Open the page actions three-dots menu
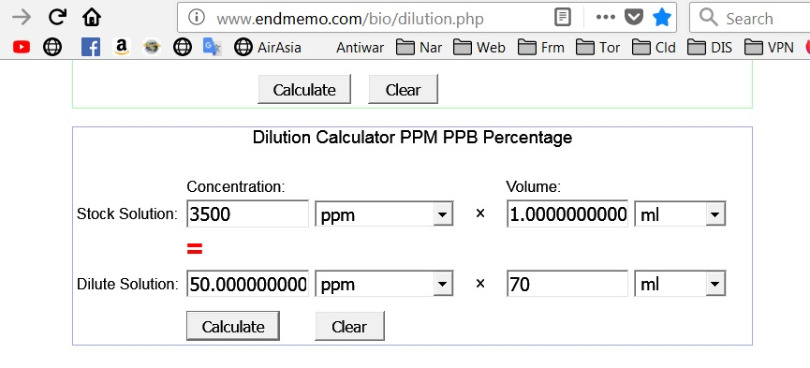 (605, 18)
